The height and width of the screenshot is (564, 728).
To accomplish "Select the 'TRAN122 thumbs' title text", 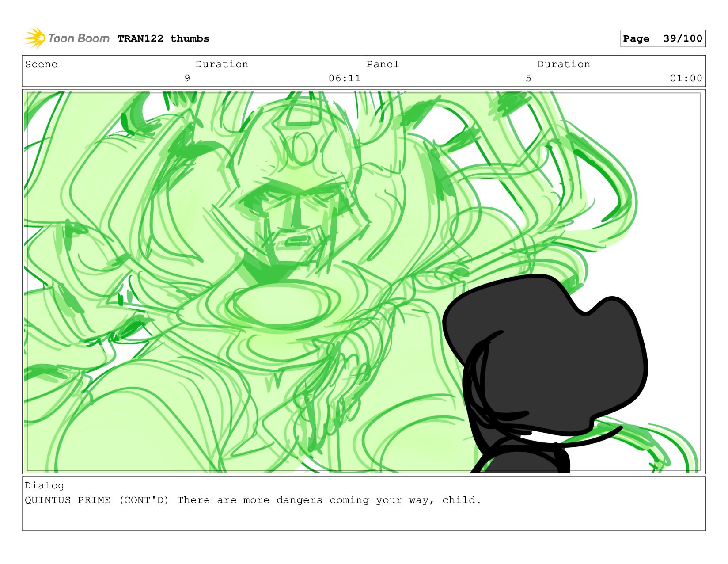I will coord(163,38).
